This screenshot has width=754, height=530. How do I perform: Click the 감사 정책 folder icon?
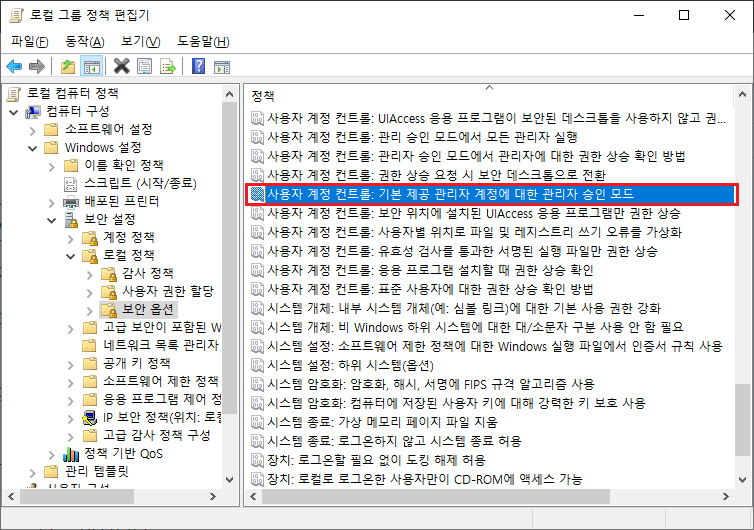click(109, 274)
